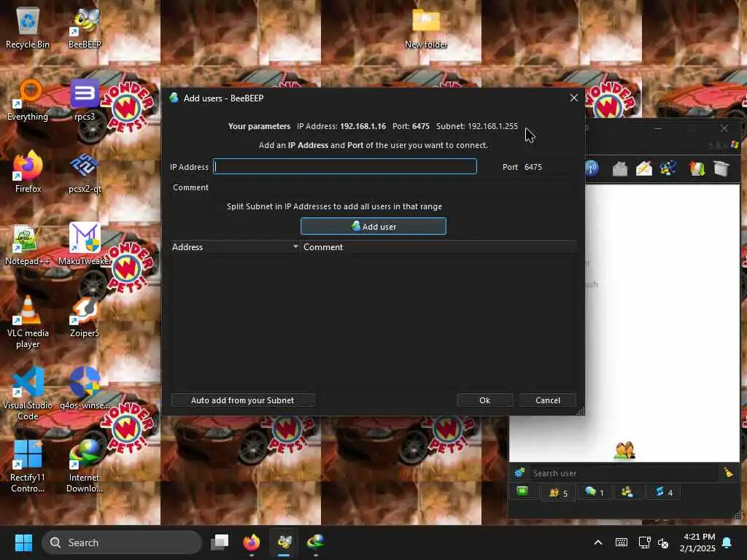Select the Visual Studio Code desktop icon
747x560 pixels.
[x=28, y=394]
